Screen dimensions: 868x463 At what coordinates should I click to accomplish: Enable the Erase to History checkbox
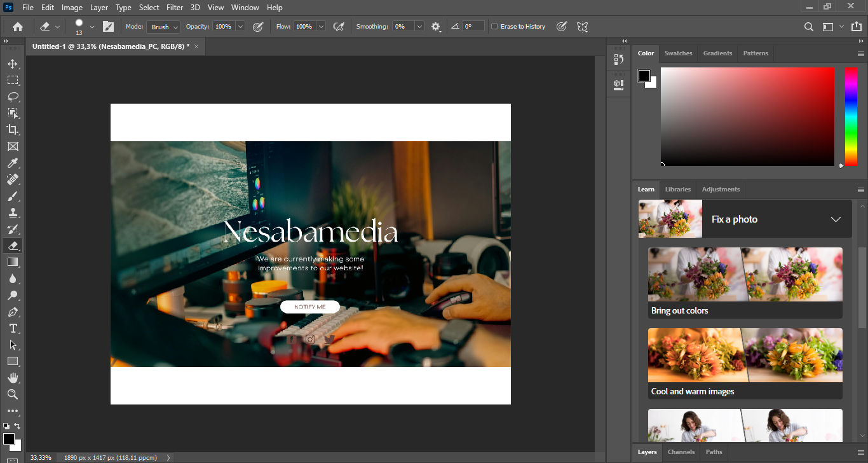coord(495,27)
